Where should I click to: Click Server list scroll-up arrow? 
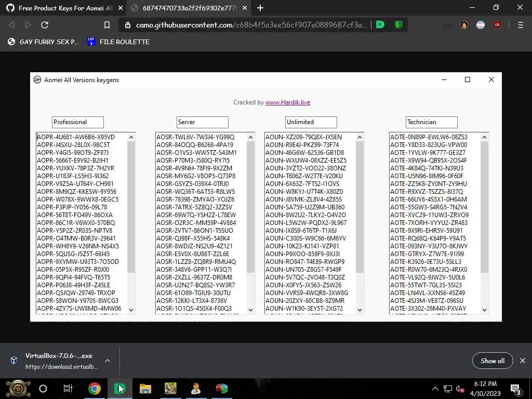pos(251,137)
